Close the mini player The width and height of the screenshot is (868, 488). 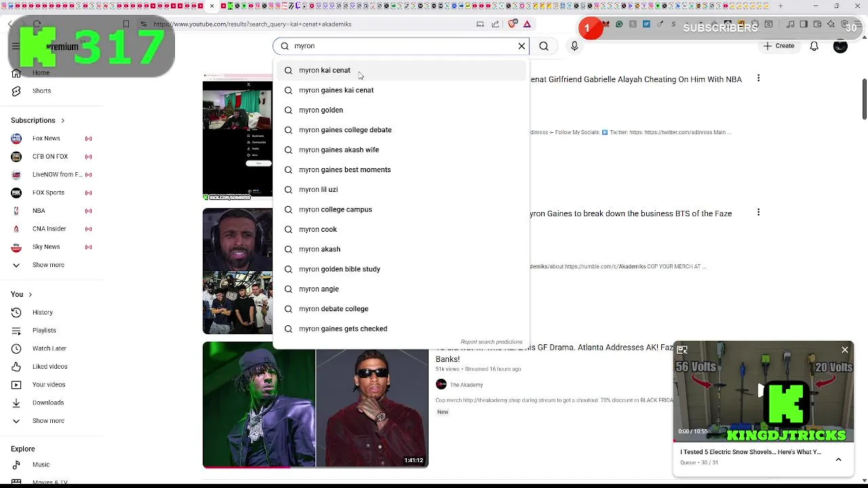click(845, 350)
